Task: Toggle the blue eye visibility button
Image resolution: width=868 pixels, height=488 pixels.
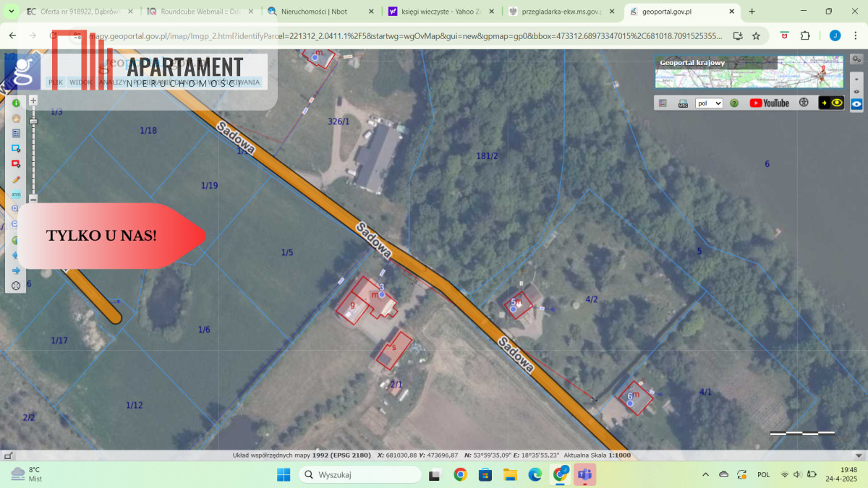Action: (x=856, y=104)
